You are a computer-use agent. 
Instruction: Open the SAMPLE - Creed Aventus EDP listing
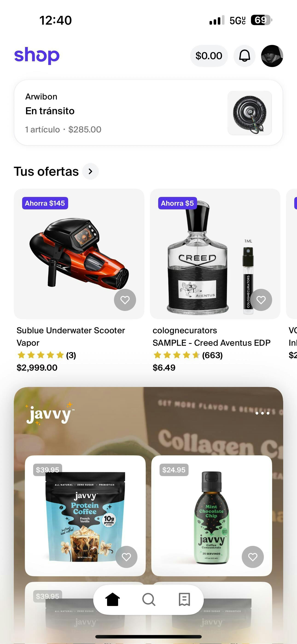pyautogui.click(x=211, y=342)
